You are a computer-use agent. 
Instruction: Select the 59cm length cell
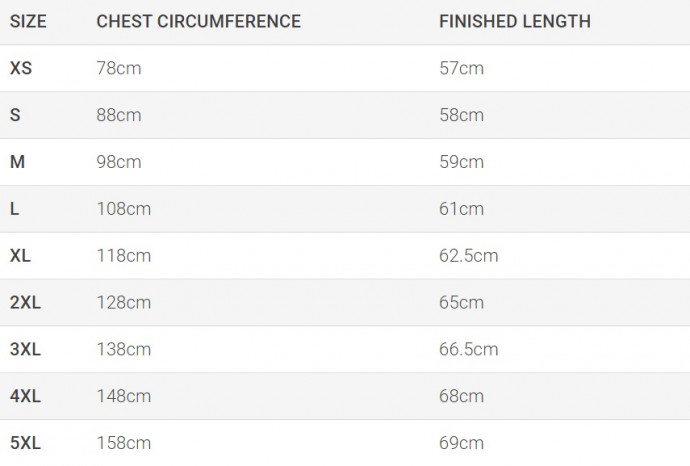(461, 162)
